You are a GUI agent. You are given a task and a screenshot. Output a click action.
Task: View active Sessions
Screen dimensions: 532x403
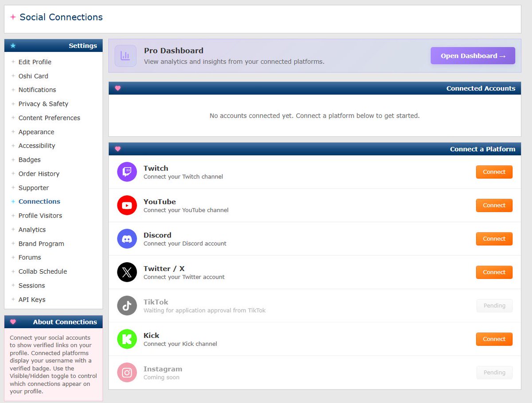[32, 286]
